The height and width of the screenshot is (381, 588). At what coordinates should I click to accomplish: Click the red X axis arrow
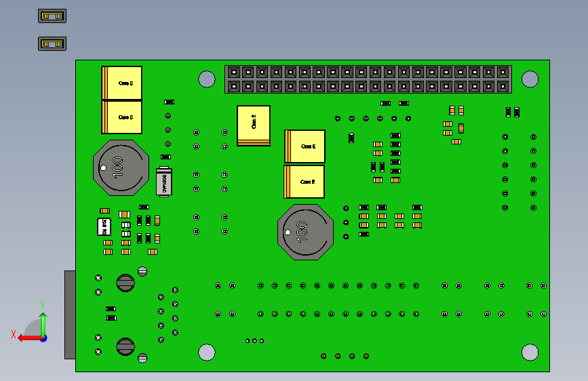(29, 338)
